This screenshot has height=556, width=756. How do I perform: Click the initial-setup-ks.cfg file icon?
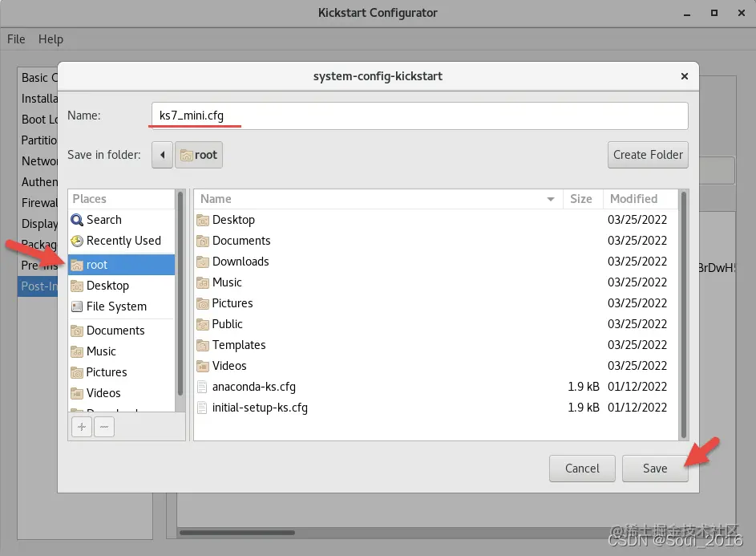click(203, 408)
